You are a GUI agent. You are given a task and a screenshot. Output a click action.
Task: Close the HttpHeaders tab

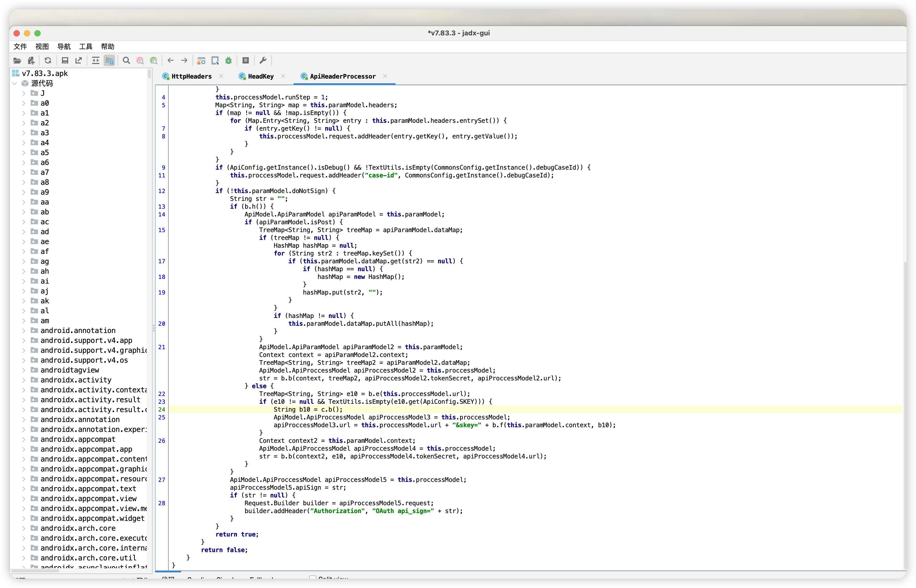pos(221,76)
